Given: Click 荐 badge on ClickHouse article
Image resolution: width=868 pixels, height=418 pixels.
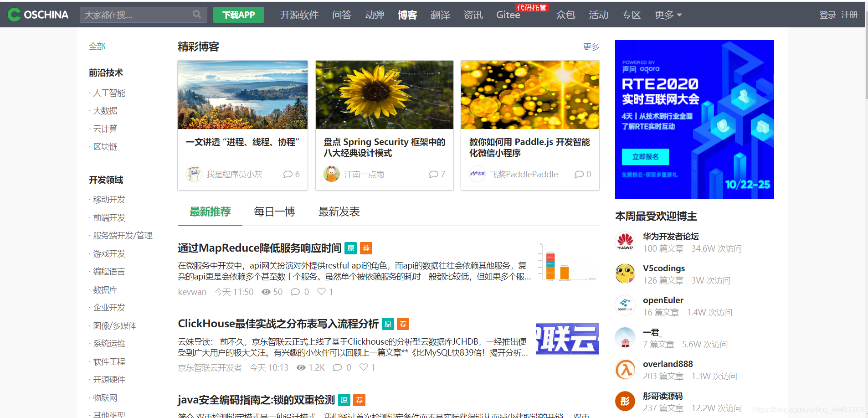Looking at the screenshot, I should click(x=403, y=324).
